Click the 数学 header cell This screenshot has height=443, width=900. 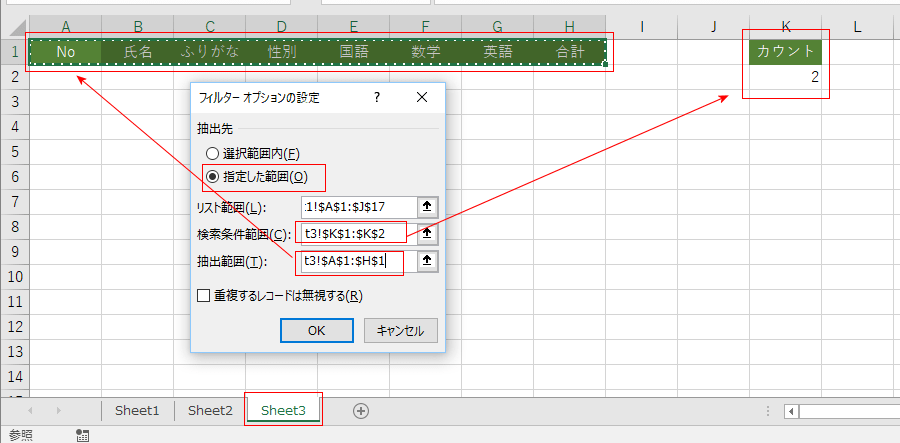[425, 52]
